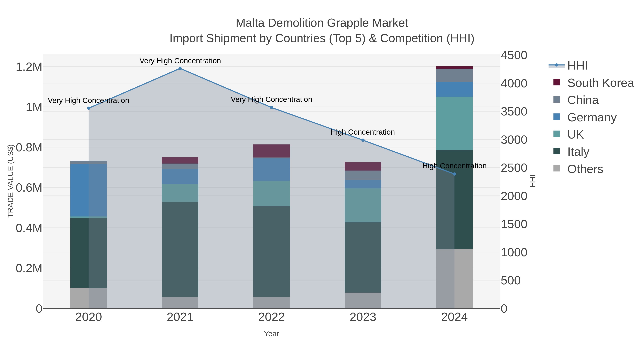The image size is (644, 362).
Task: Click the 1.2M tick on the left axis
Action: tap(29, 67)
